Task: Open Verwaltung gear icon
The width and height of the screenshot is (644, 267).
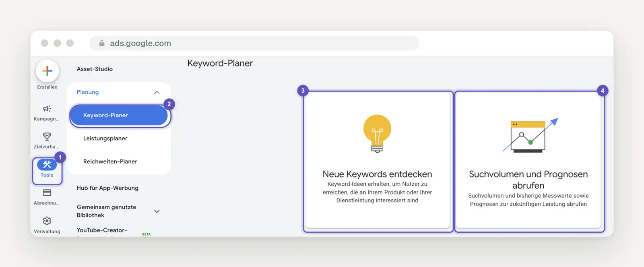Action: coord(47,221)
